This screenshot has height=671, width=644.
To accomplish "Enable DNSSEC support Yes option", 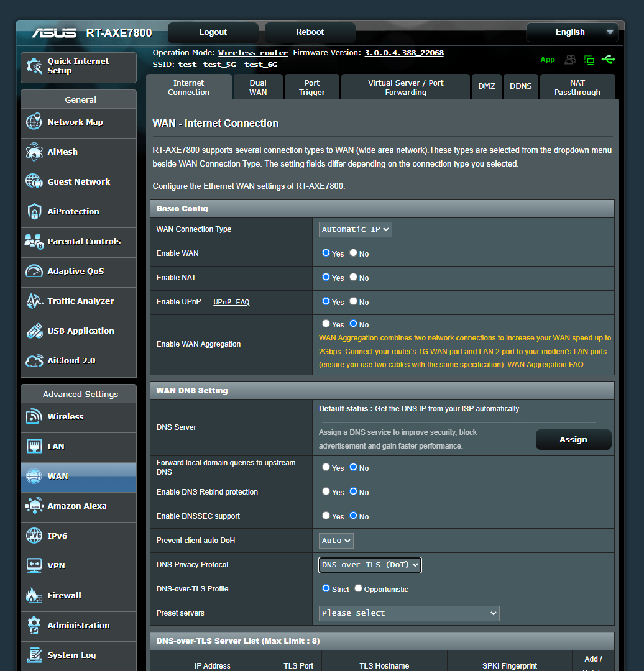I will (326, 516).
